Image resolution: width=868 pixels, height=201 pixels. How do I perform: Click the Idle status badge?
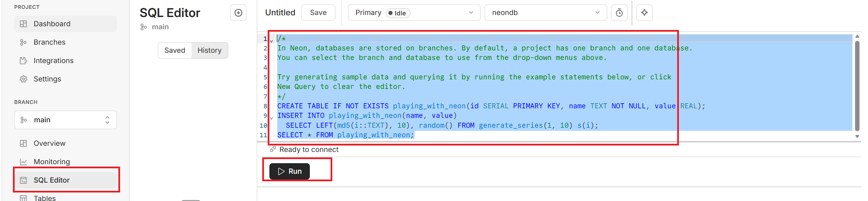coord(398,13)
